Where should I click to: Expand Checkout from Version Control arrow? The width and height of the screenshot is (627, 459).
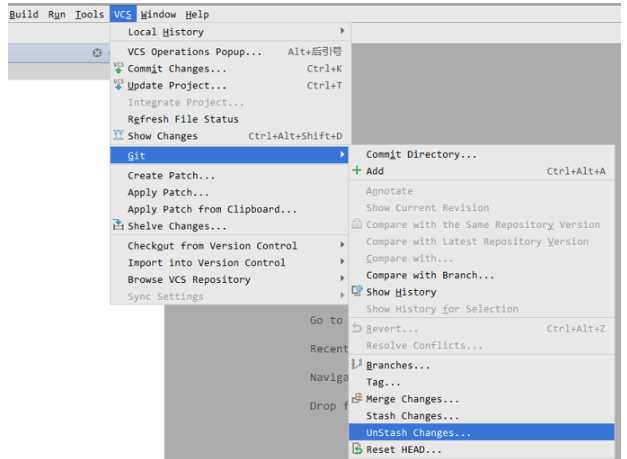coord(342,244)
